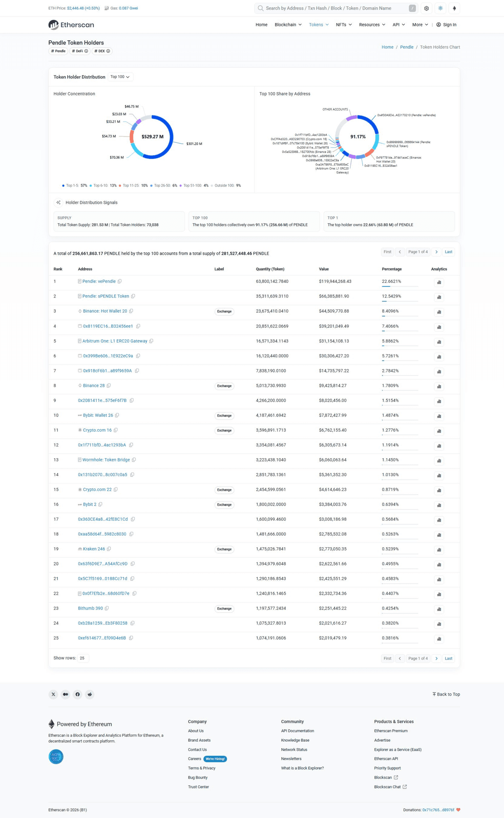
Task: Click the Ethereum network diamond icon
Action: click(454, 8)
